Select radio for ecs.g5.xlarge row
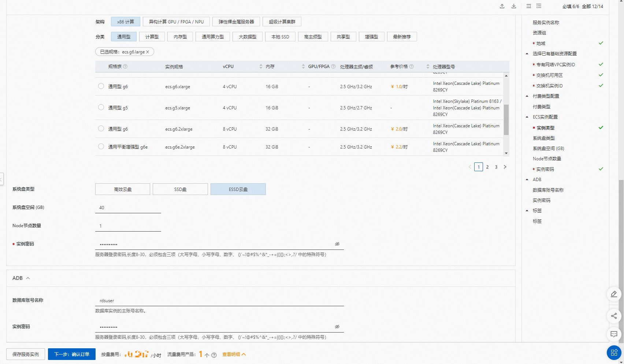The image size is (624, 364). coord(101,107)
